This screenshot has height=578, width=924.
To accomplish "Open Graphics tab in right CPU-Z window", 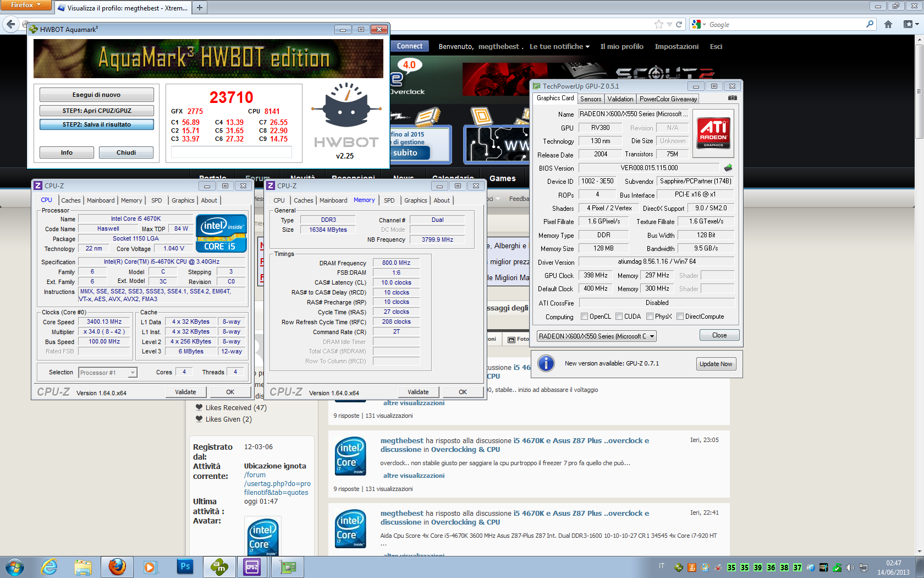I will [416, 200].
